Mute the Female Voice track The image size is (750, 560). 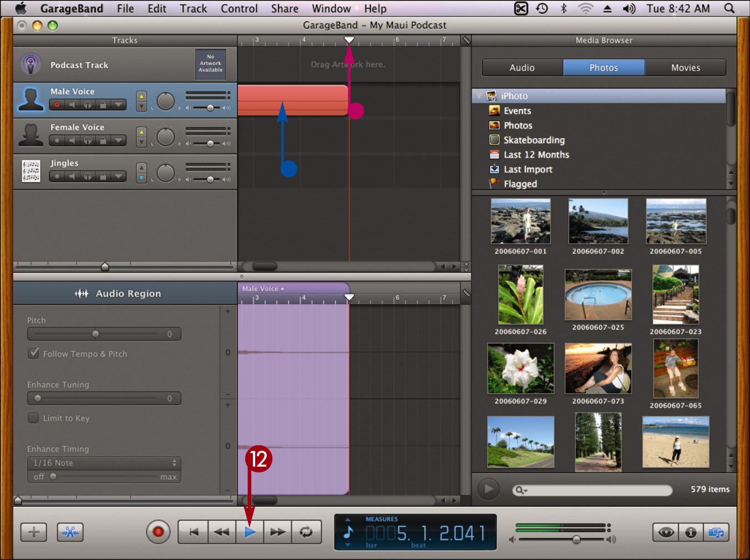tap(72, 141)
